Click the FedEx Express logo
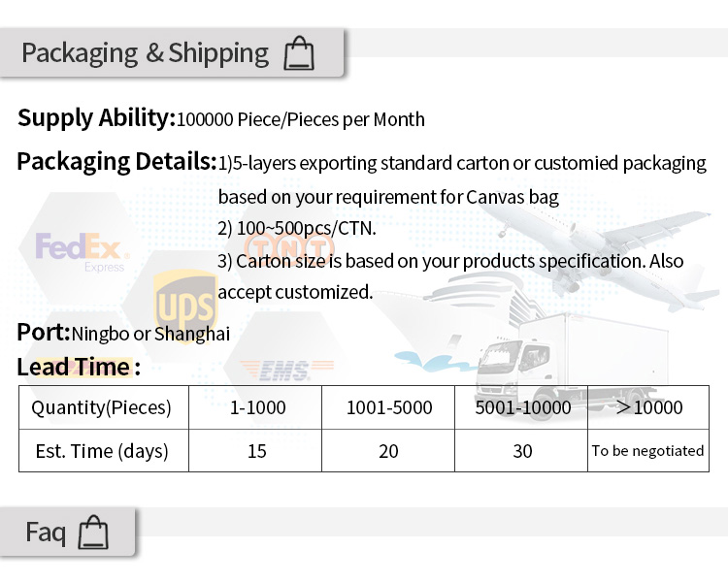 [x=83, y=252]
